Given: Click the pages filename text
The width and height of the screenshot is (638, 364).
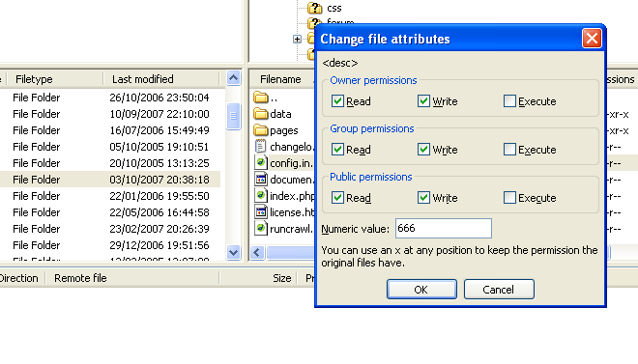Looking at the screenshot, I should 284,130.
